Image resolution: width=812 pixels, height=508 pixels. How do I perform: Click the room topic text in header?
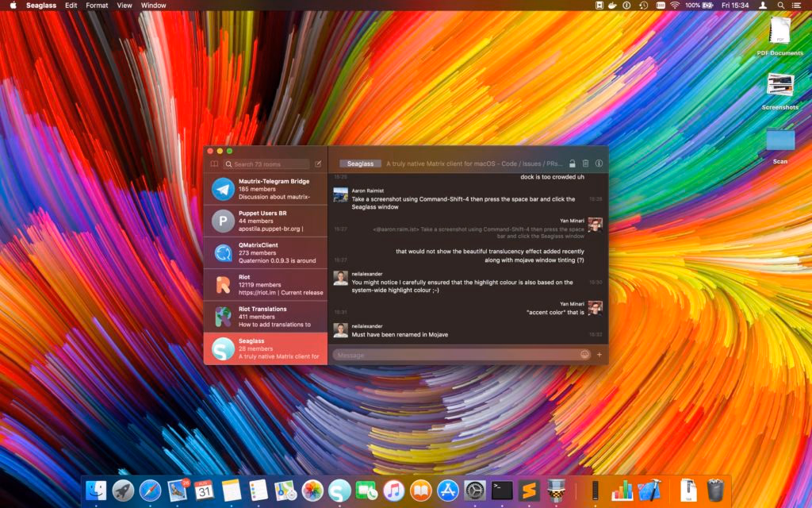(x=474, y=164)
